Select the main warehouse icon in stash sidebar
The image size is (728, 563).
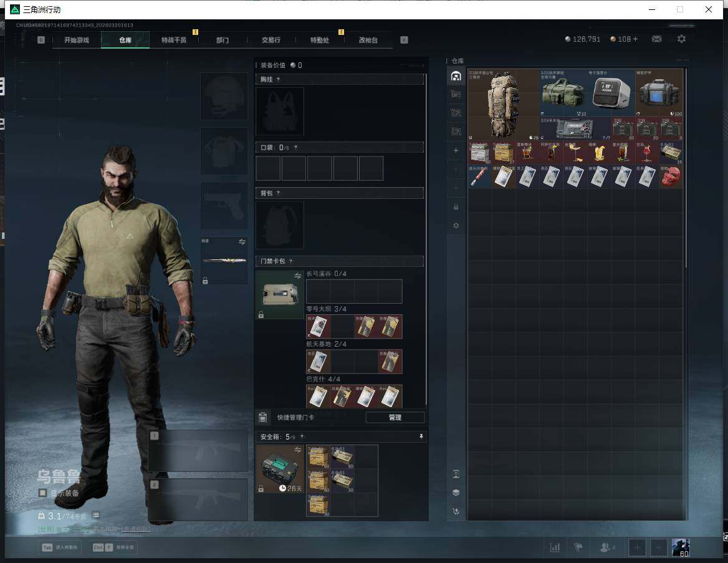coord(456,76)
